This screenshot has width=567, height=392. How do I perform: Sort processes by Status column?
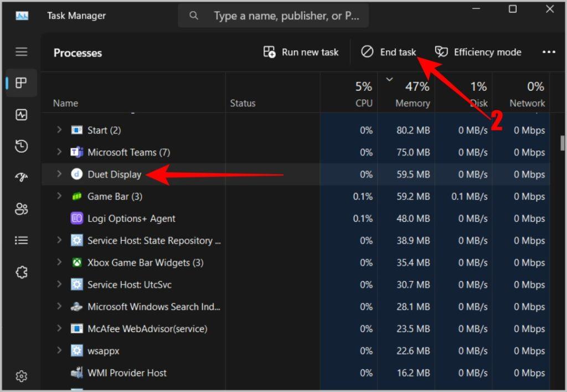[272, 92]
